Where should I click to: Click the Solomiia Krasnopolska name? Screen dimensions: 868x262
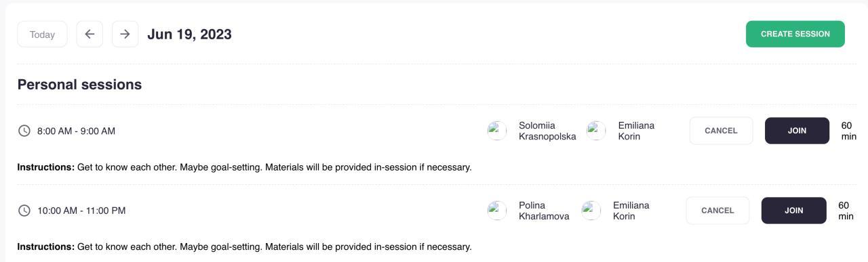tap(547, 131)
